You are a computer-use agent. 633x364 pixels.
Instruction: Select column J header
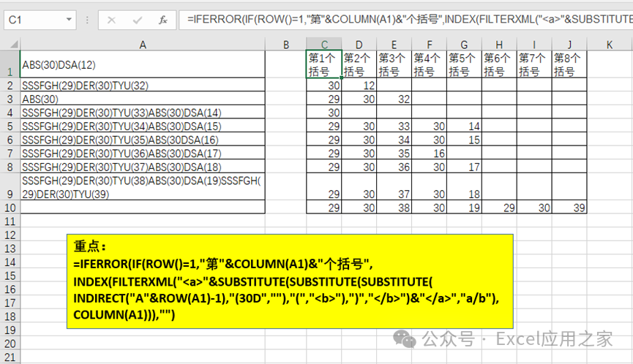pyautogui.click(x=569, y=45)
